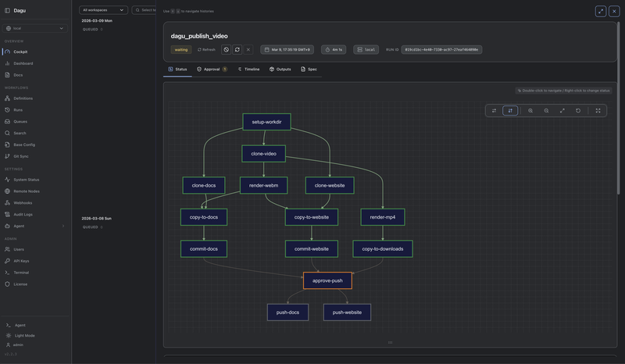This screenshot has height=364, width=625.
Task: Switch to the Status tab
Action: 177,70
